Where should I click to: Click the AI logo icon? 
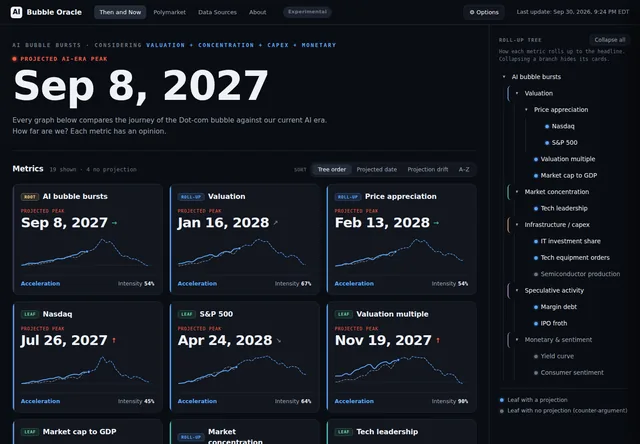[x=16, y=12]
